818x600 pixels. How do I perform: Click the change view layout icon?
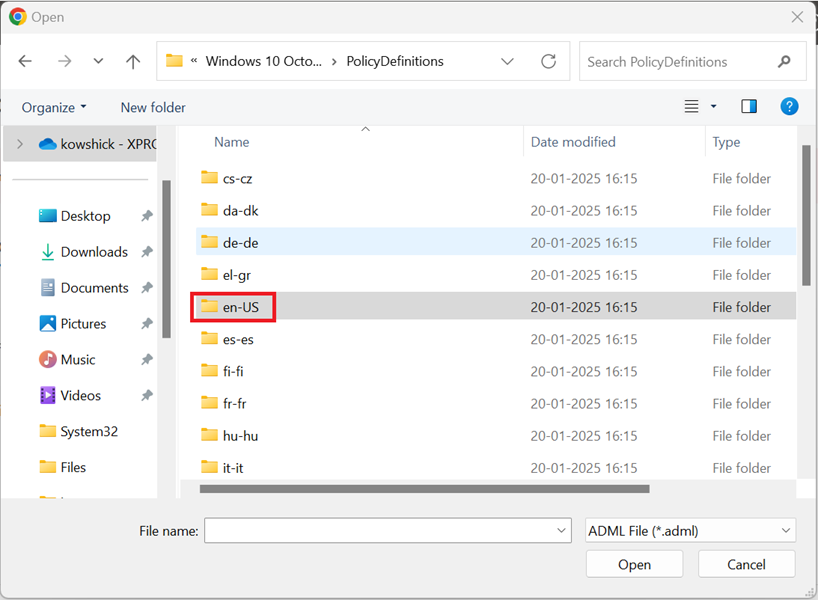pyautogui.click(x=692, y=107)
